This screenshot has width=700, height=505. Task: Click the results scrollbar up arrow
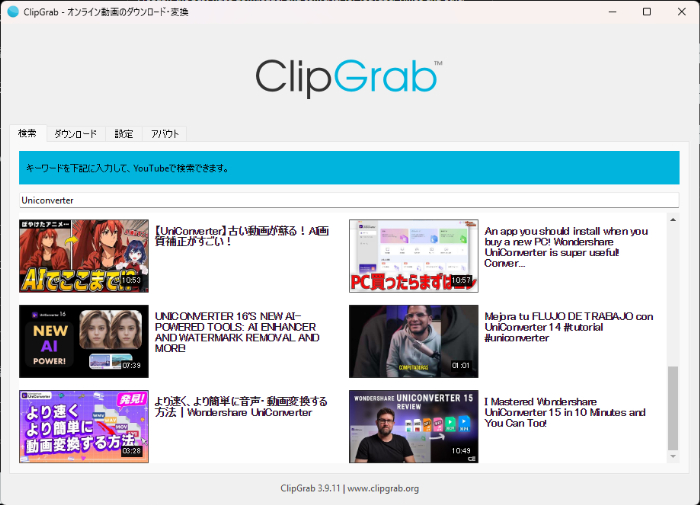tap(673, 220)
